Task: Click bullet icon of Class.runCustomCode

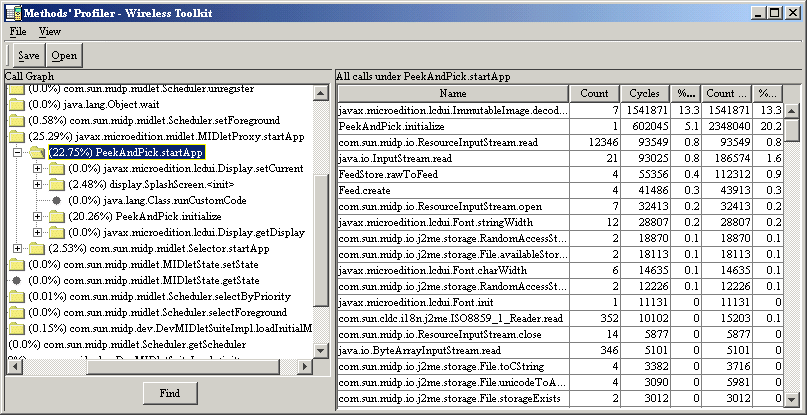Action: coord(56,200)
